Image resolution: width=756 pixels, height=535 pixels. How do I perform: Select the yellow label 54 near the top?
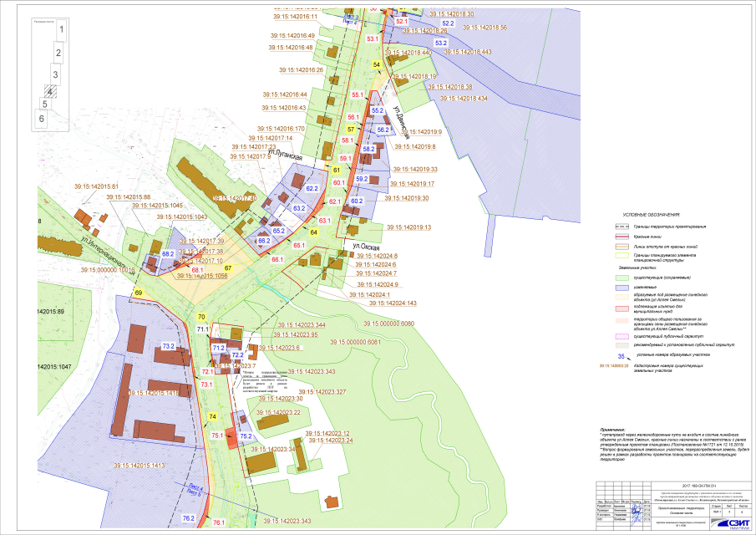pos(377,64)
